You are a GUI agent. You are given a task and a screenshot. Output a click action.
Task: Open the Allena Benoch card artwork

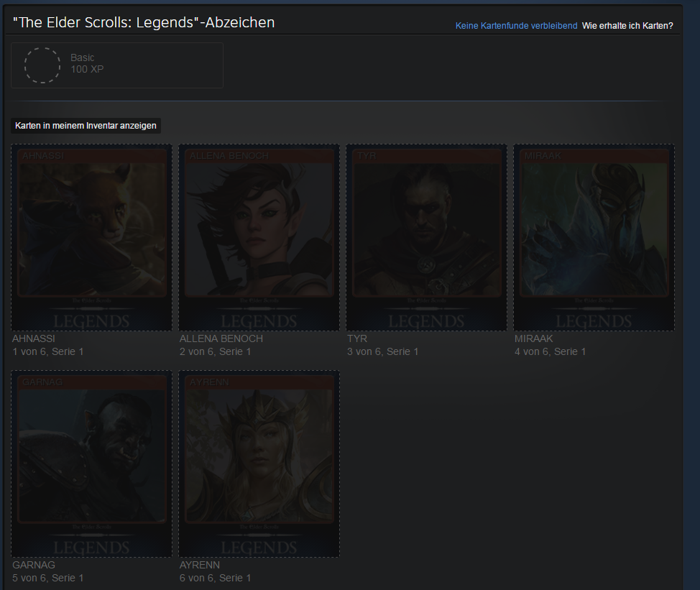pyautogui.click(x=259, y=237)
